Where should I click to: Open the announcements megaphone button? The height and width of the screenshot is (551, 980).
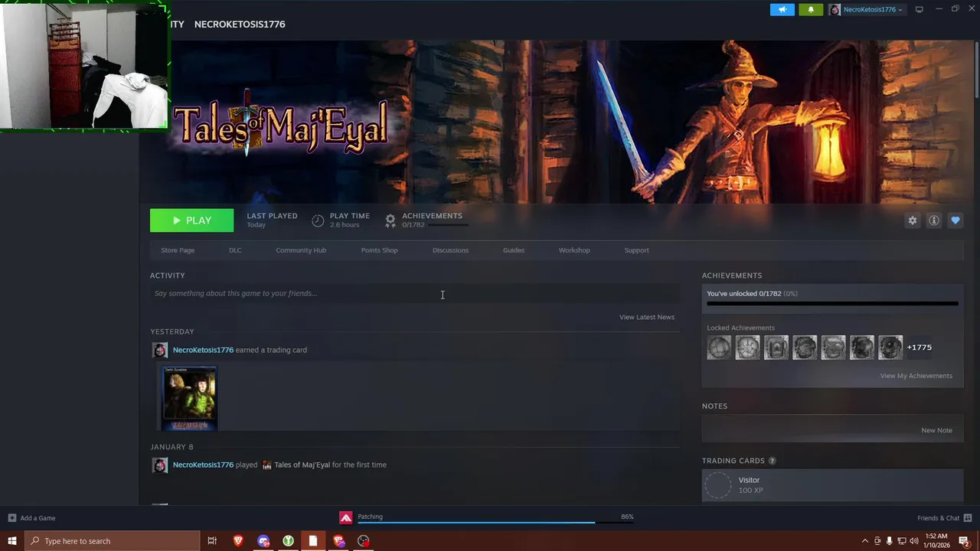[x=782, y=9]
